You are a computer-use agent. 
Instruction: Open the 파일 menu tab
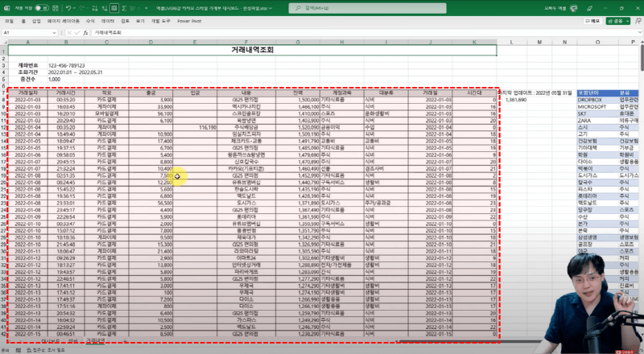point(9,22)
